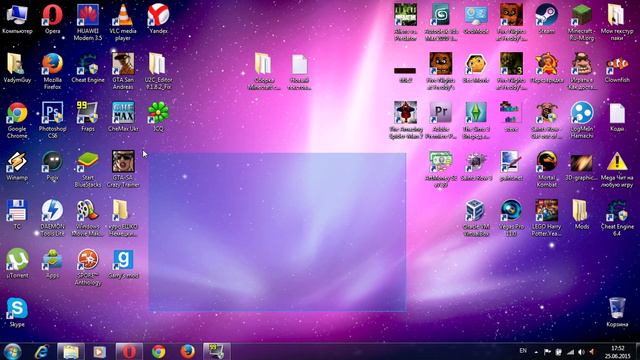
Task: Open the volume speaker tray icon
Action: pos(581,352)
